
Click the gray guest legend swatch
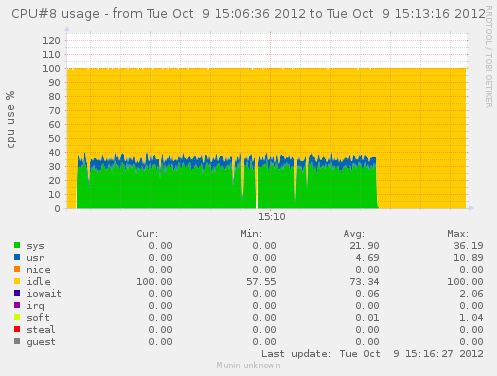tap(17, 341)
